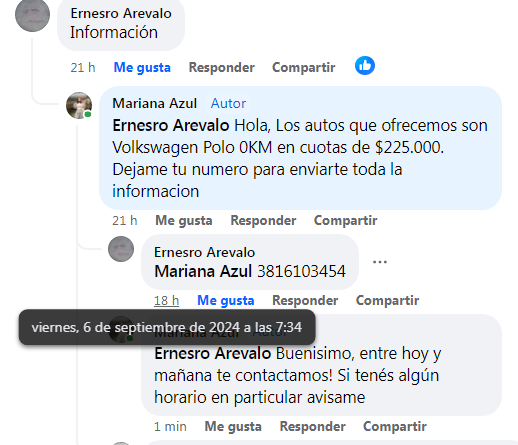Click the 1 min timestamp link

coord(170,427)
